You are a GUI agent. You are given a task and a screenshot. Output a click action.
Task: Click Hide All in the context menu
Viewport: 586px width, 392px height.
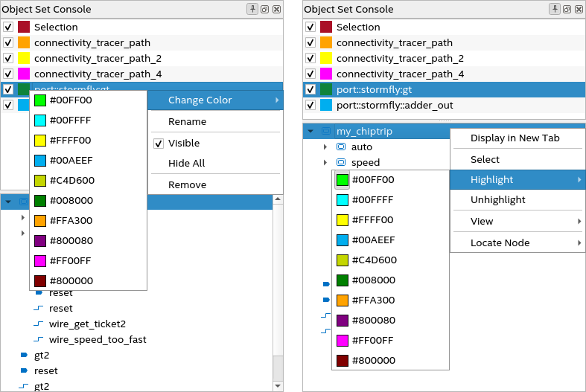(186, 163)
